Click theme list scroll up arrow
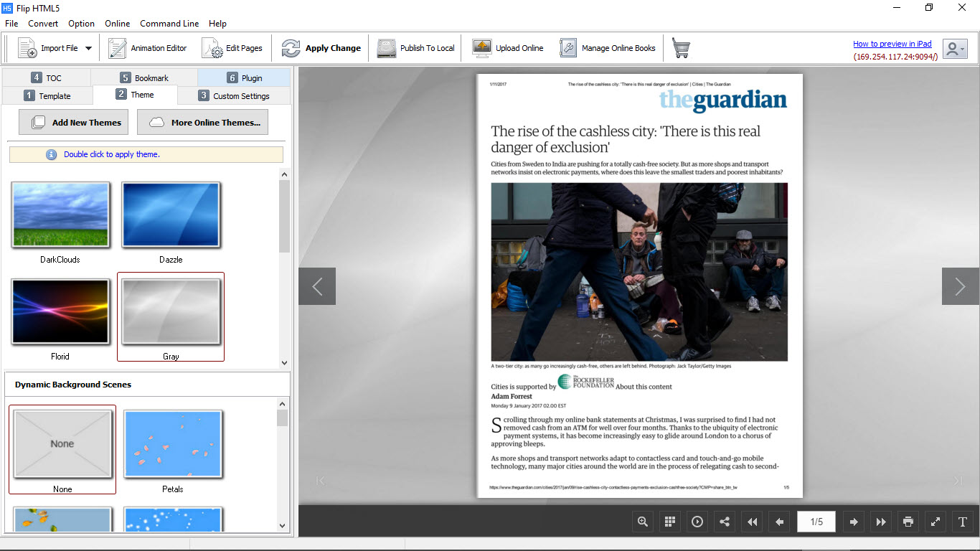 [x=284, y=174]
